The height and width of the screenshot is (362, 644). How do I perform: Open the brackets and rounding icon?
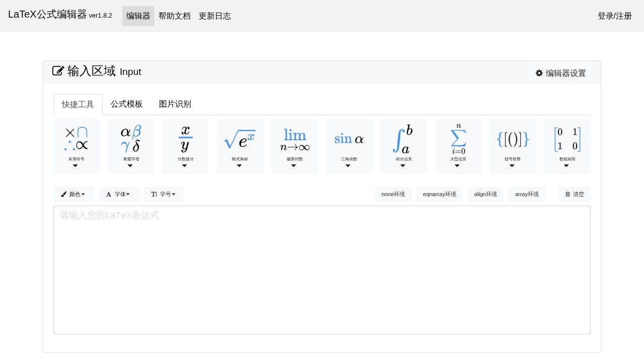coord(513,146)
